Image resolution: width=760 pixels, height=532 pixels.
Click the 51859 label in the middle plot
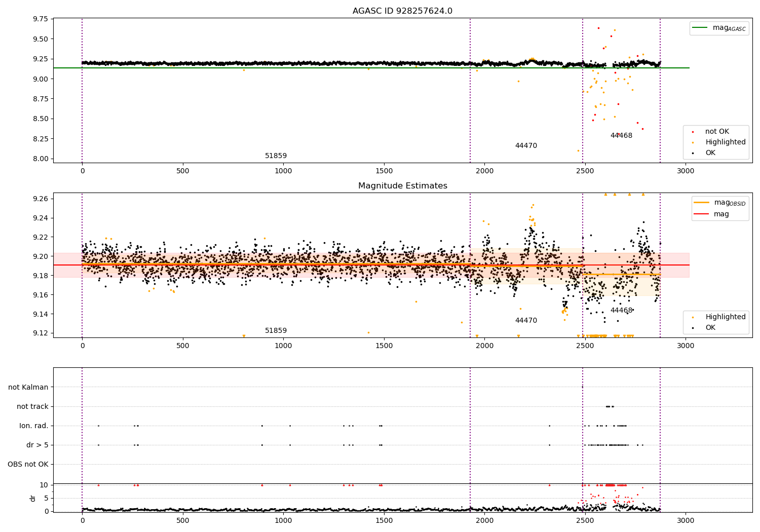pyautogui.click(x=276, y=331)
